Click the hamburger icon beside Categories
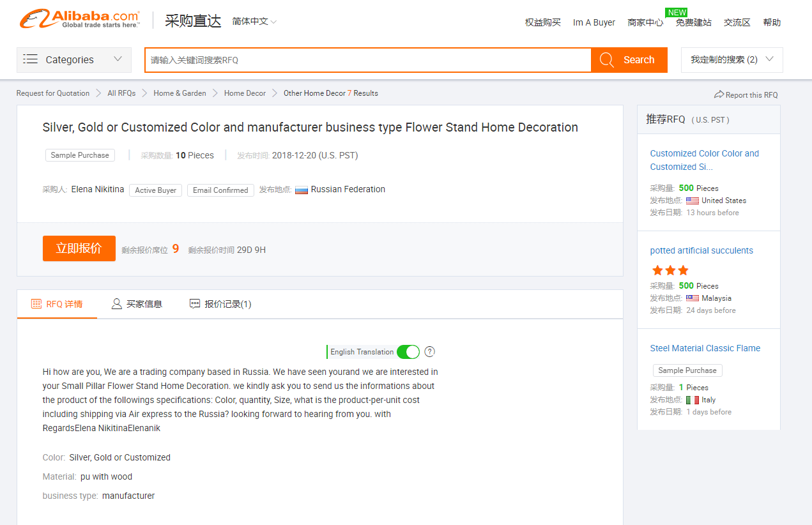 click(x=30, y=59)
